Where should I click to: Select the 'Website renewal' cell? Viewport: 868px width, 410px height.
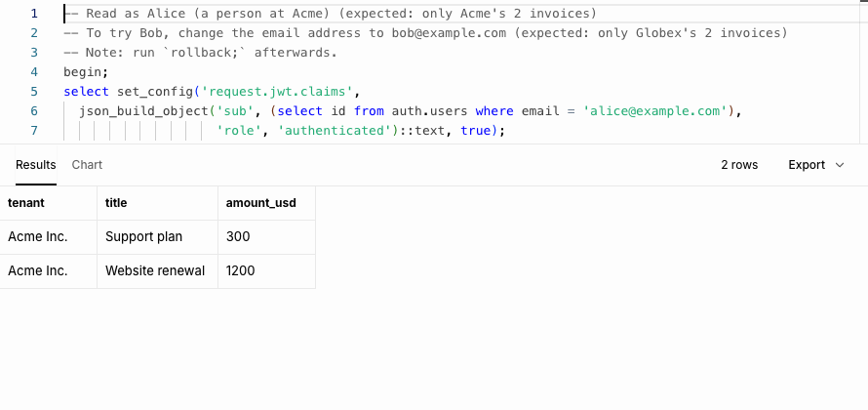(158, 271)
